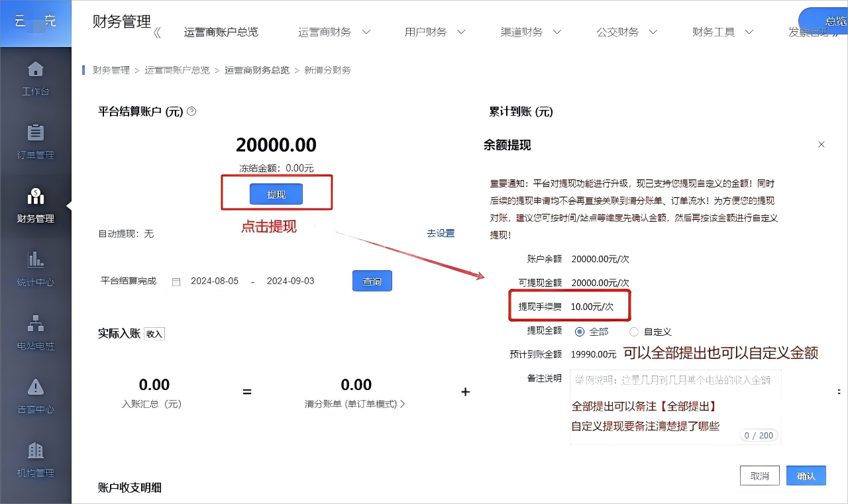Click the 入账汇总 (元) label

tap(151, 403)
